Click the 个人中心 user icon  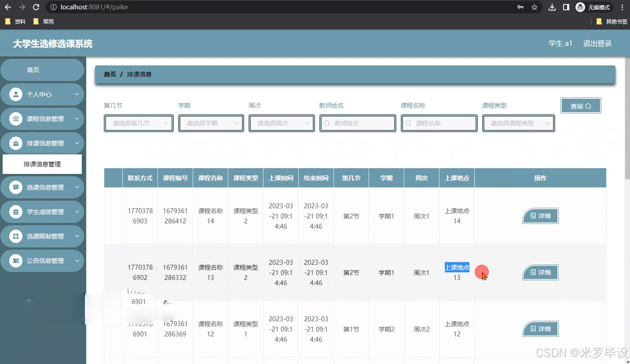point(16,94)
